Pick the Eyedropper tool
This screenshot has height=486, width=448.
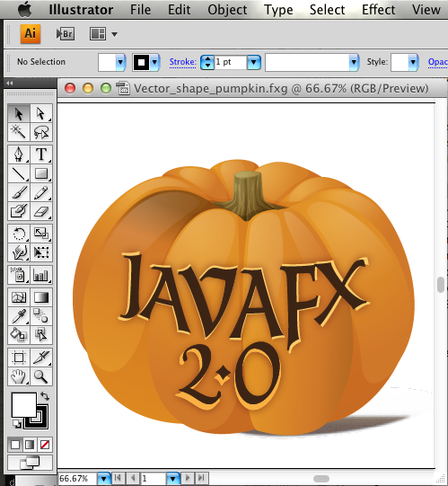(x=19, y=316)
